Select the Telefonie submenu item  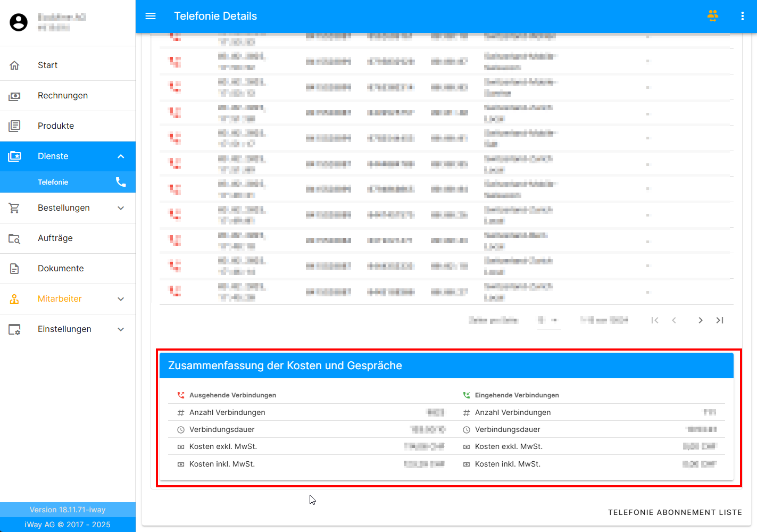(68, 182)
